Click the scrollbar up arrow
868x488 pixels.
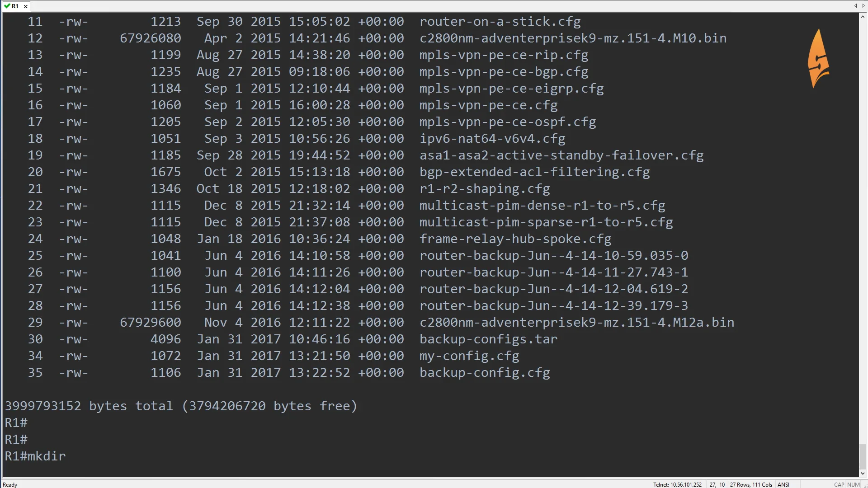(863, 17)
